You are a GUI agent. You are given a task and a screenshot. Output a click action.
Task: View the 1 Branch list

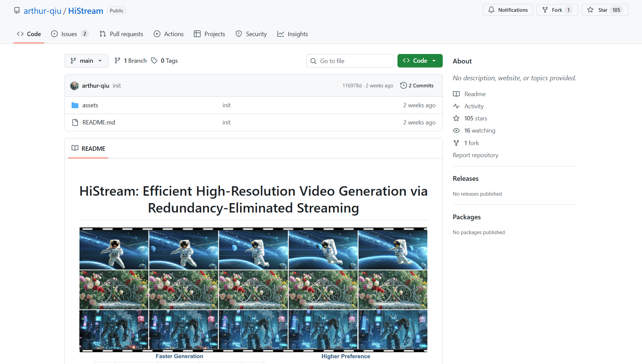(131, 61)
